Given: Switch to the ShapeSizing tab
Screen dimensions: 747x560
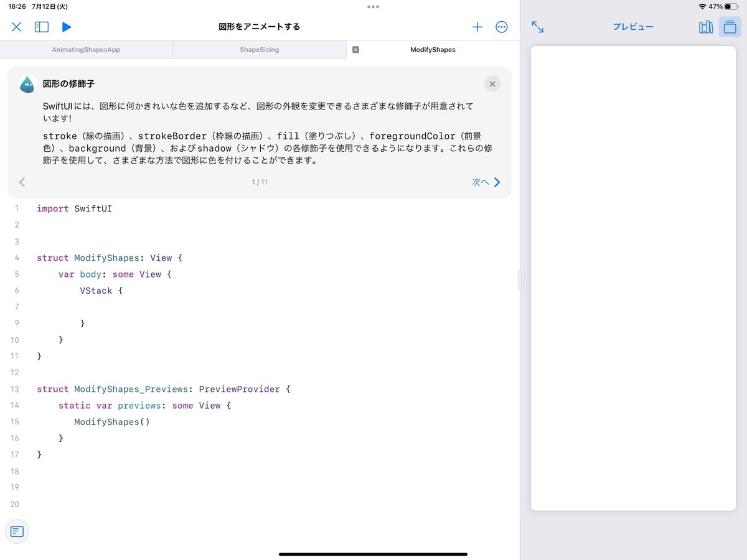Looking at the screenshot, I should click(260, 50).
